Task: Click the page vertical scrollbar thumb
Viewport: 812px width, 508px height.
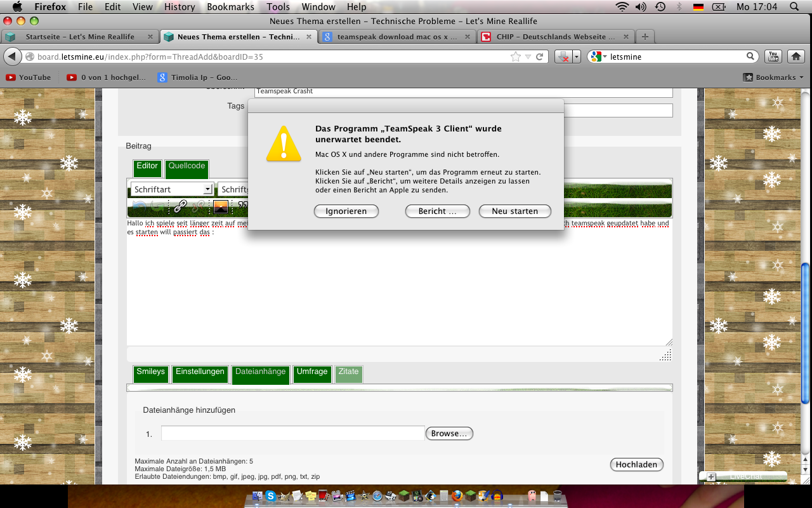Action: click(806, 332)
